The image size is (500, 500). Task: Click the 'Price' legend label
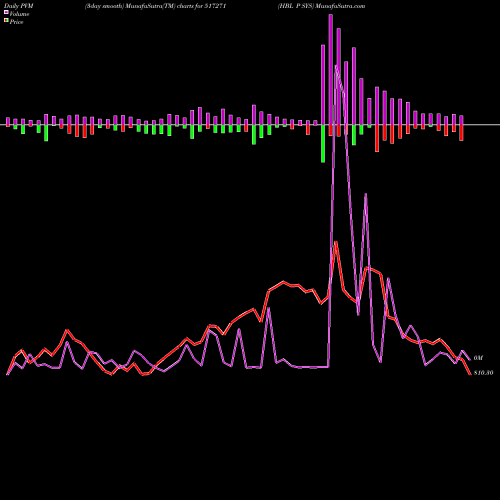pyautogui.click(x=16, y=22)
